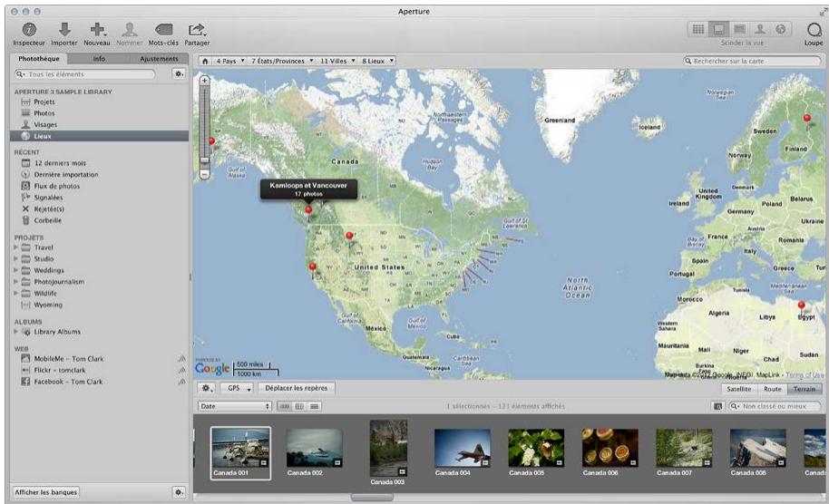Viewport: 829px width, 504px height.
Task: Zoom out with map minus button
Action: pyautogui.click(x=205, y=174)
